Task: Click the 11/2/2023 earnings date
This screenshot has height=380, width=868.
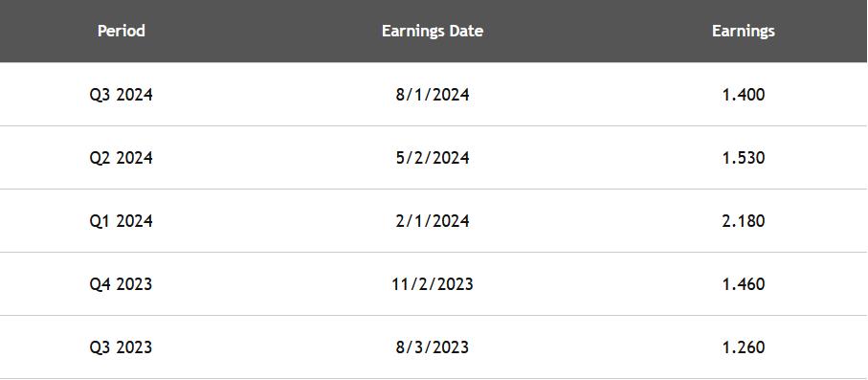Action: [x=433, y=284]
